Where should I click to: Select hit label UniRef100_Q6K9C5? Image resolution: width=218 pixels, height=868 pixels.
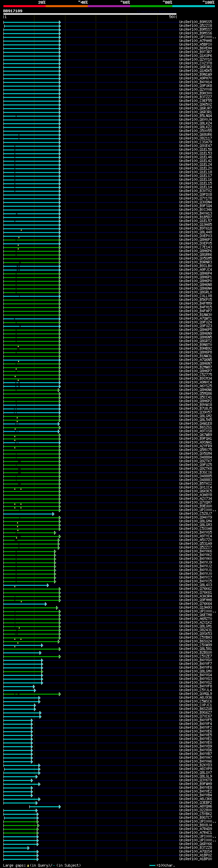196,491
